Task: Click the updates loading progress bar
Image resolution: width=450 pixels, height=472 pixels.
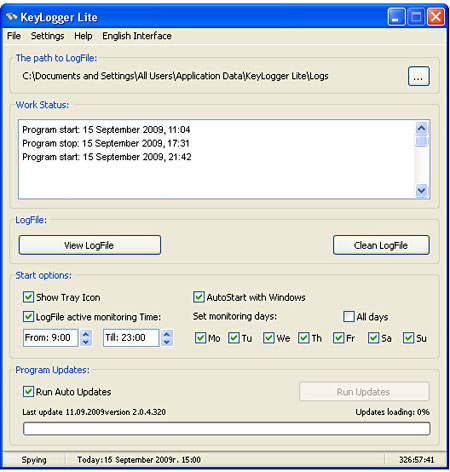Action: (x=226, y=428)
